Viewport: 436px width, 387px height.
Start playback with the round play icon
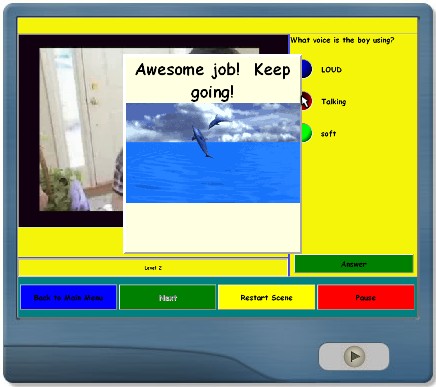354,356
